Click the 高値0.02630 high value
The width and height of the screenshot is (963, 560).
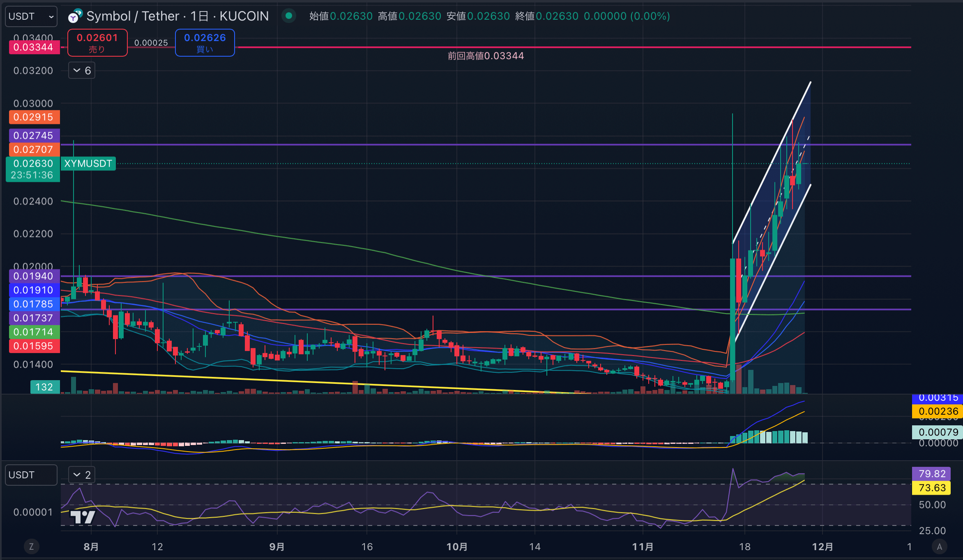pos(410,16)
